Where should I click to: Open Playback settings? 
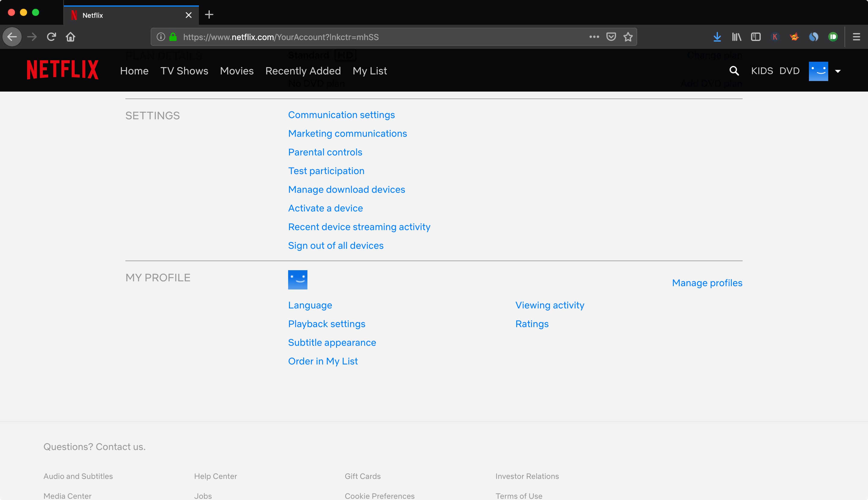coord(326,324)
